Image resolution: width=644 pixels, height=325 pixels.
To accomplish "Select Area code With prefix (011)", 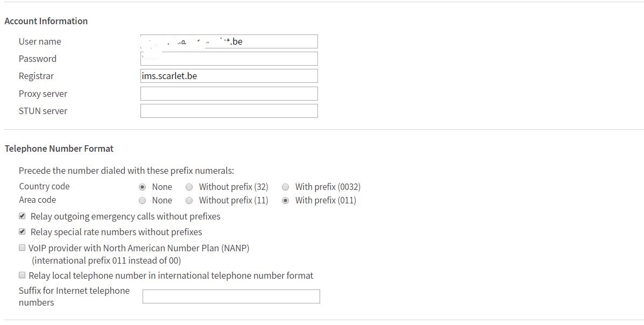I will coord(286,200).
